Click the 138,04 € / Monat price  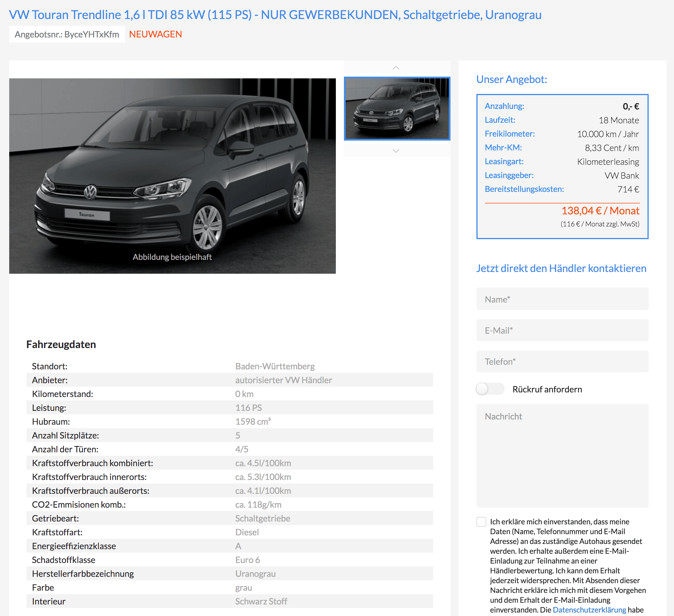(601, 211)
